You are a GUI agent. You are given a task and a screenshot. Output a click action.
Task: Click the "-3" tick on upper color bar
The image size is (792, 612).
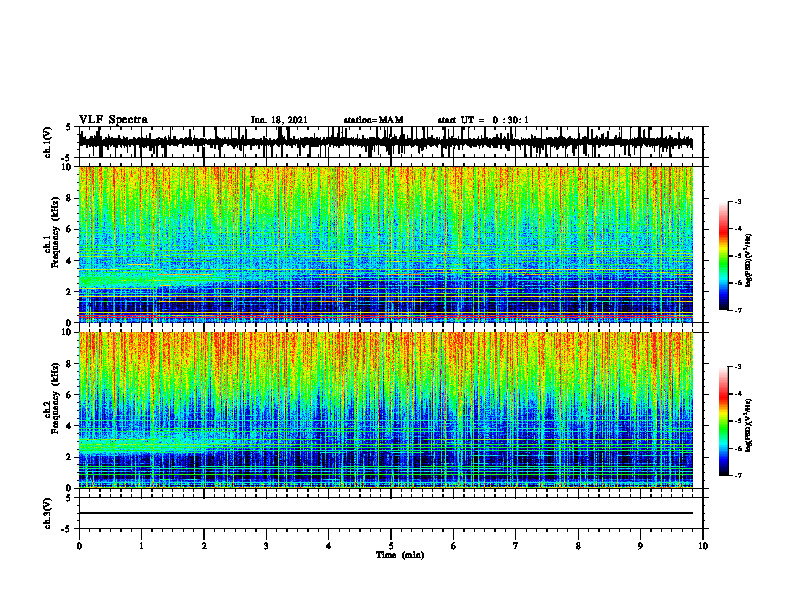click(737, 202)
